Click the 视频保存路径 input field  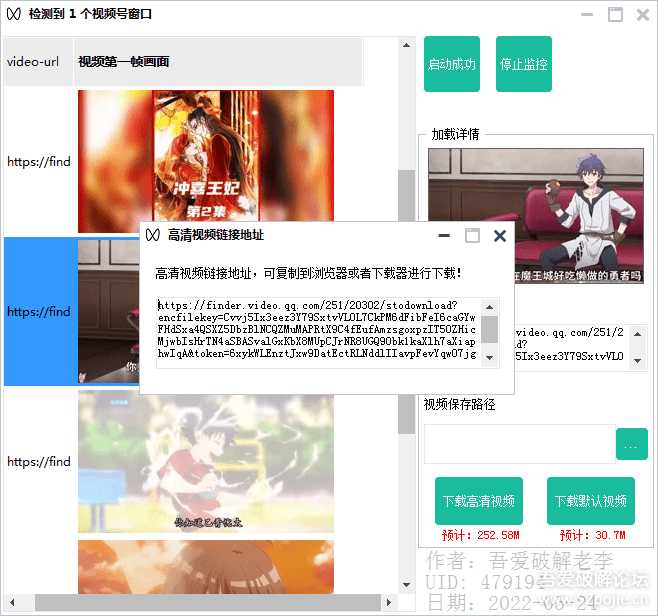(x=519, y=444)
